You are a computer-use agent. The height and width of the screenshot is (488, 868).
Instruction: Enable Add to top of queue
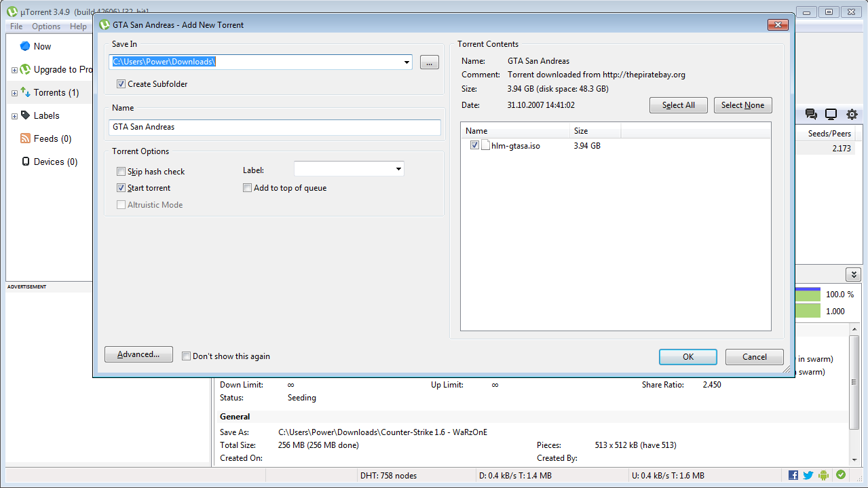point(247,188)
